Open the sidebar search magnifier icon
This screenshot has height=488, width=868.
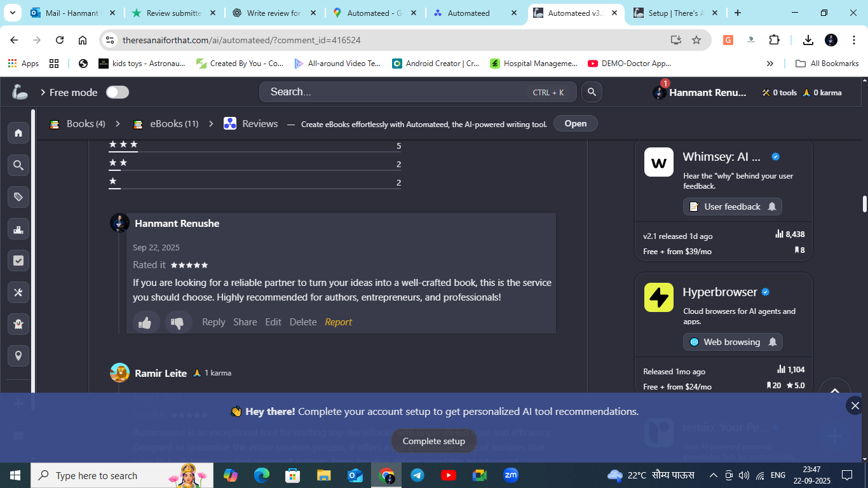(18, 165)
